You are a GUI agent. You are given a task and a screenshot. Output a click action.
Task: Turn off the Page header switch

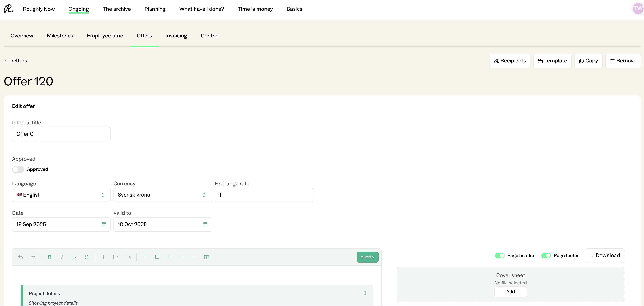click(499, 256)
